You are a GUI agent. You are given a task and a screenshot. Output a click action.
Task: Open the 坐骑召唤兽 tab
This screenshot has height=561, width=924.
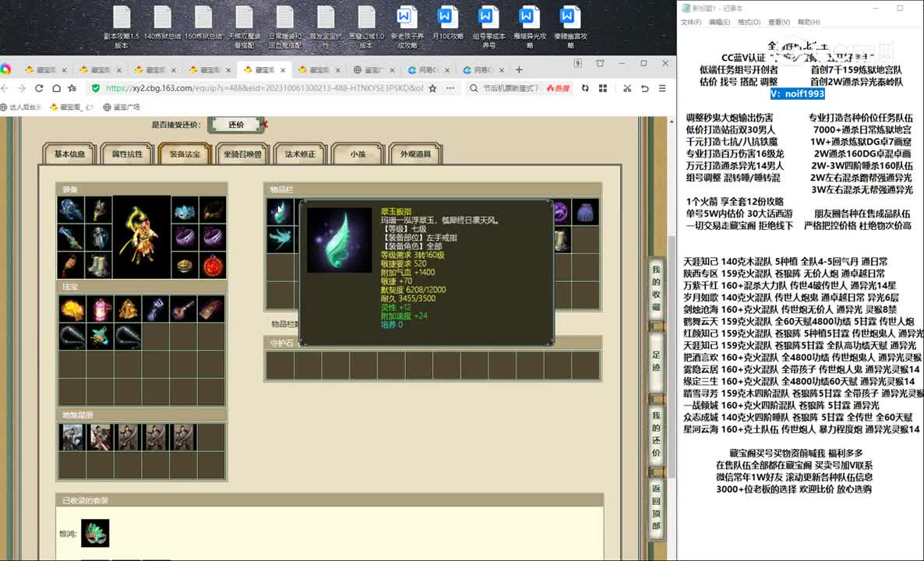pyautogui.click(x=242, y=153)
